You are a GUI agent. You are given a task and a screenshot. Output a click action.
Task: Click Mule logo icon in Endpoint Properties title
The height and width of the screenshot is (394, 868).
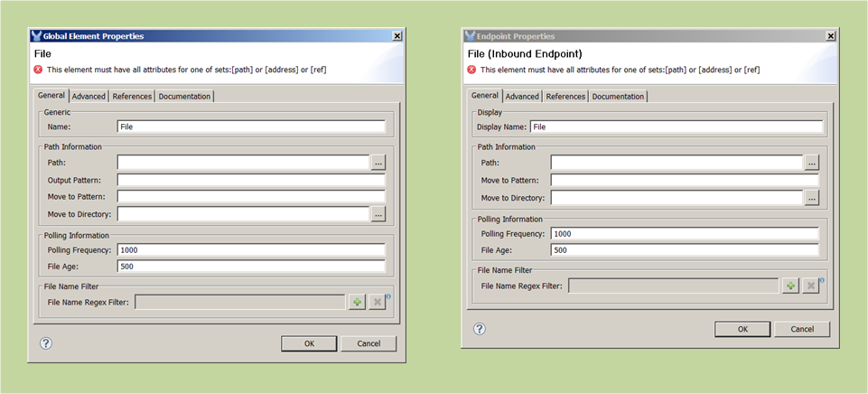(x=470, y=36)
